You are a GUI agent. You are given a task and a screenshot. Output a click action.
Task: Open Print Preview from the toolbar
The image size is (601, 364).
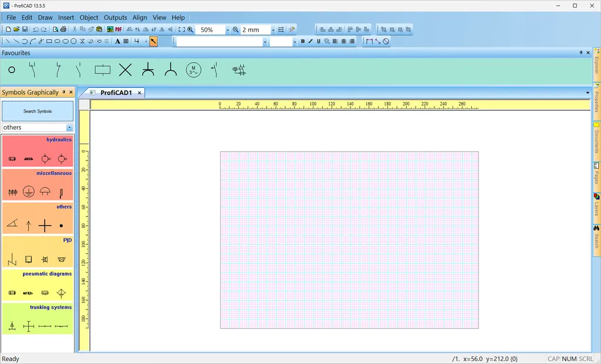(x=56, y=29)
